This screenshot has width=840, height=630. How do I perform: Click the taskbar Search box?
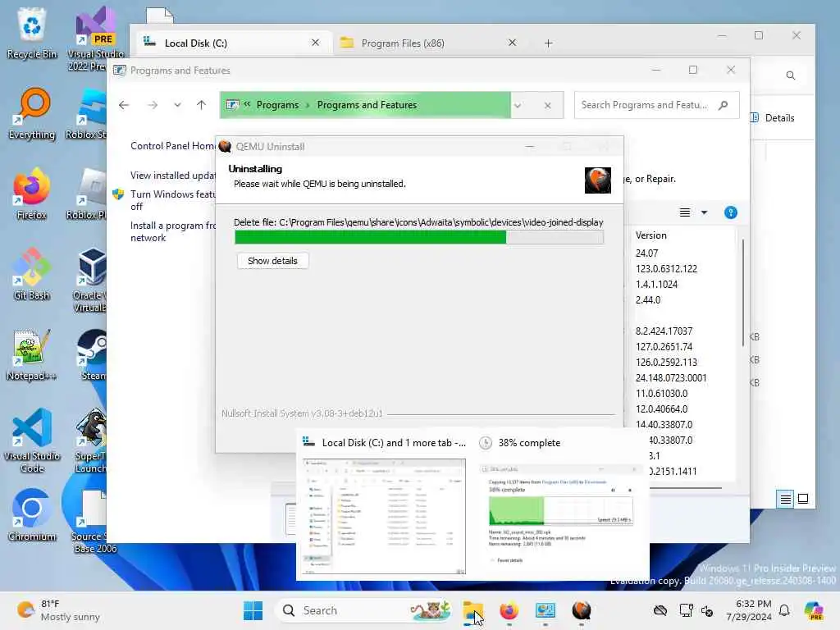pyautogui.click(x=363, y=610)
